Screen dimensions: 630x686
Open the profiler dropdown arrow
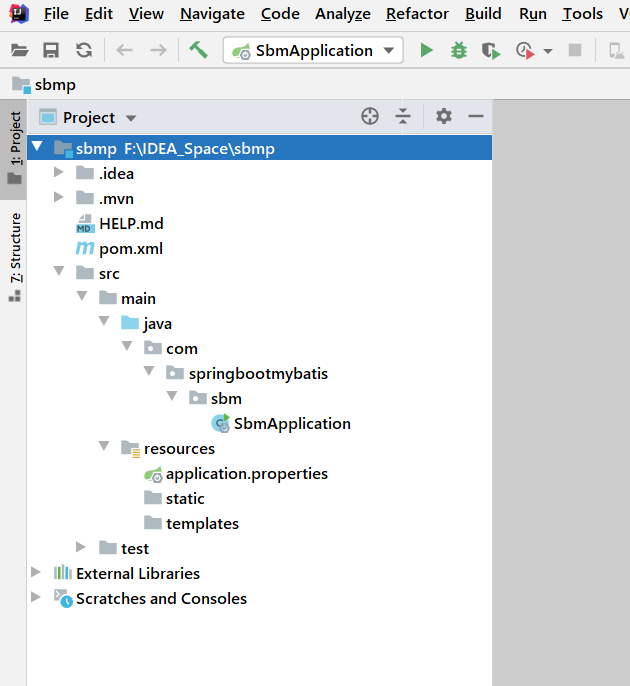(x=547, y=51)
